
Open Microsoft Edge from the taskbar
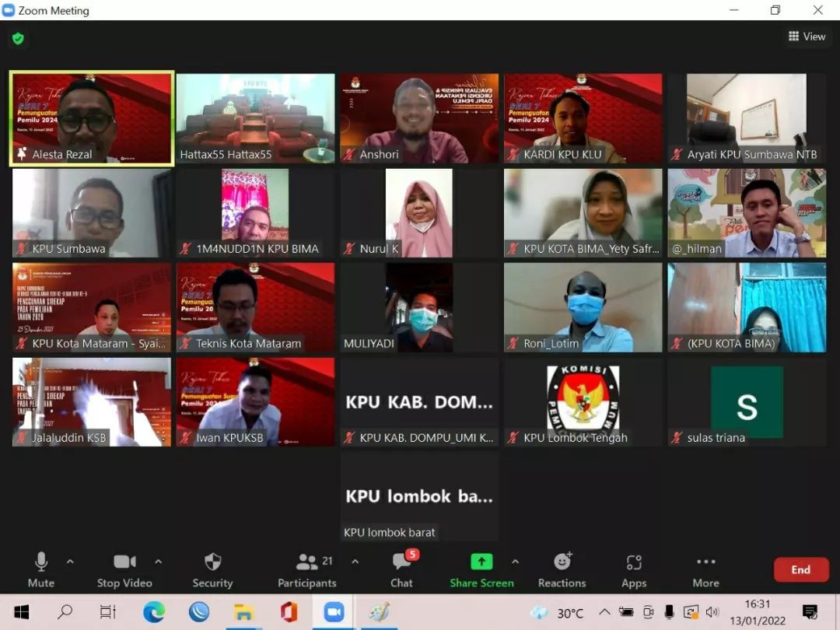pos(154,612)
